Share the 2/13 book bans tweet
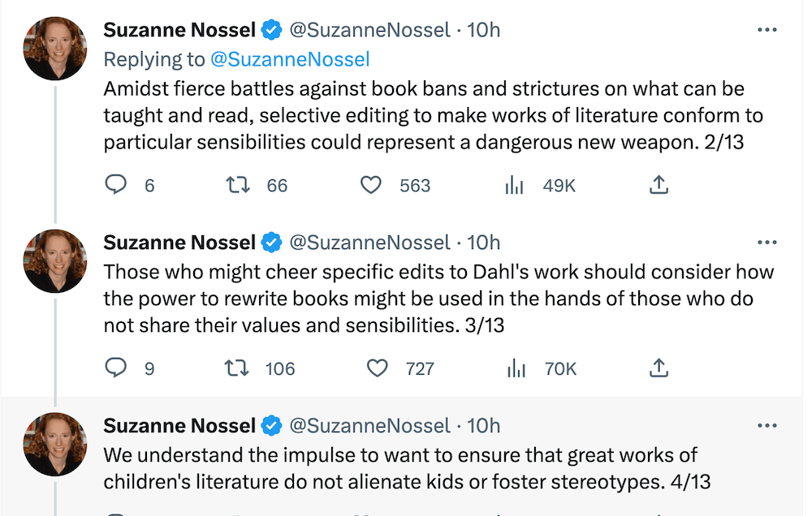 click(x=659, y=186)
